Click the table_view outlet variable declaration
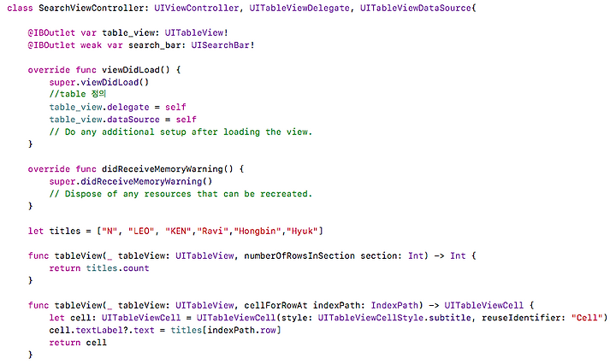The height and width of the screenshot is (364, 616). (127, 32)
